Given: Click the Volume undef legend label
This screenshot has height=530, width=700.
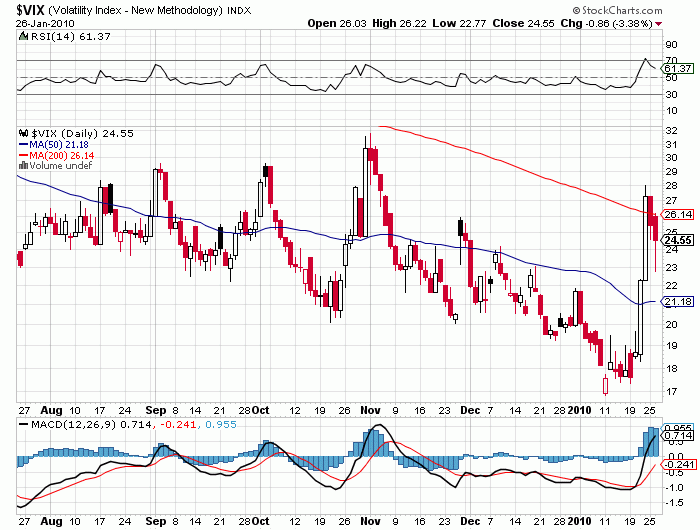Looking at the screenshot, I should (60, 166).
